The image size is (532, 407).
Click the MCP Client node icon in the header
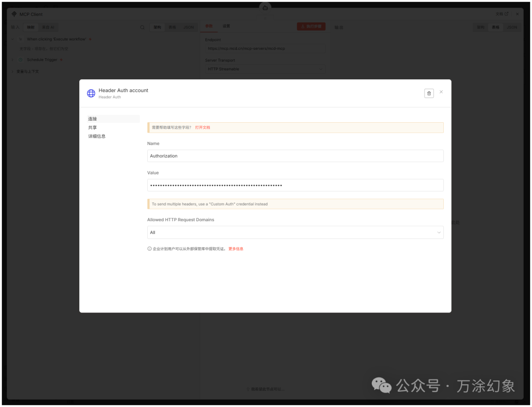click(x=13, y=14)
